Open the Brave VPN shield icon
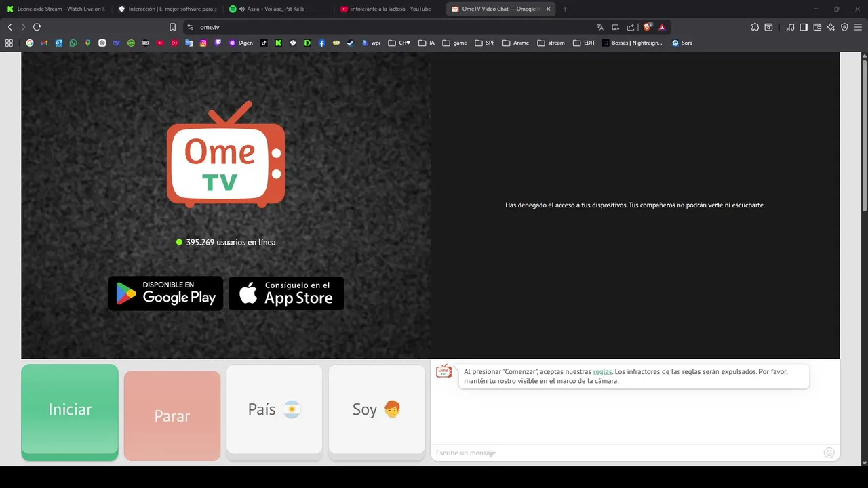Screen dimensions: 868x488 tap(844, 27)
